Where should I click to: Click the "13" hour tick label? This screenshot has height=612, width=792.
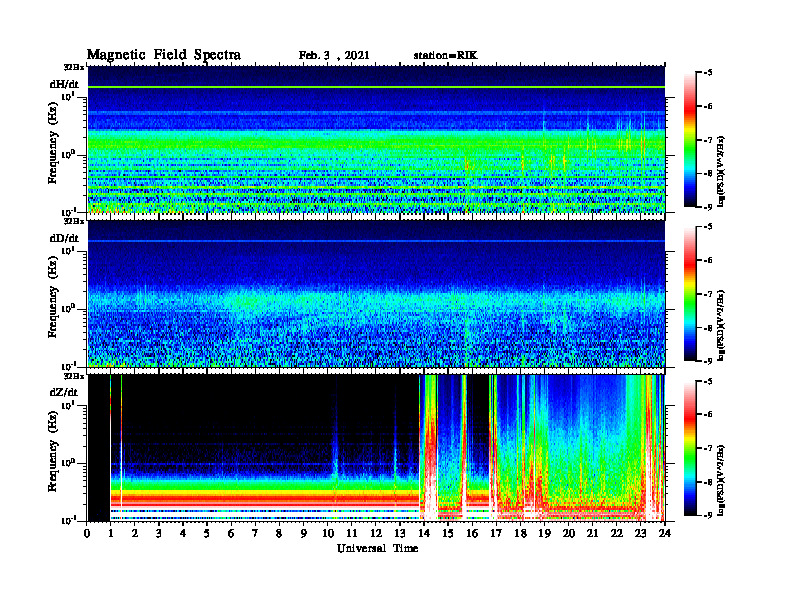tap(400, 533)
